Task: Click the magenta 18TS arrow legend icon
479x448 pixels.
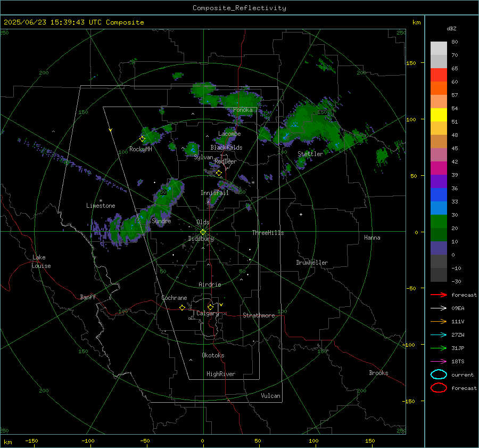Action: 439,362
